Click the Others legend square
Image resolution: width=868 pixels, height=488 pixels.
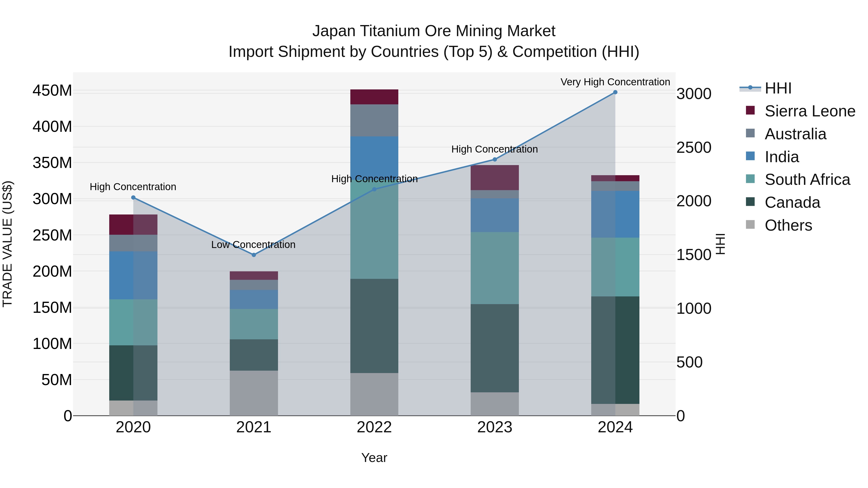[x=750, y=225]
